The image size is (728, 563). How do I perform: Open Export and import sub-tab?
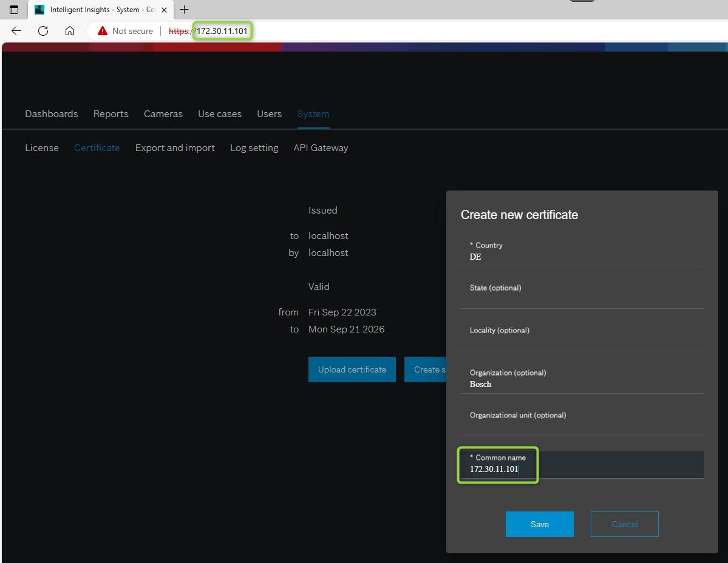[x=175, y=148]
